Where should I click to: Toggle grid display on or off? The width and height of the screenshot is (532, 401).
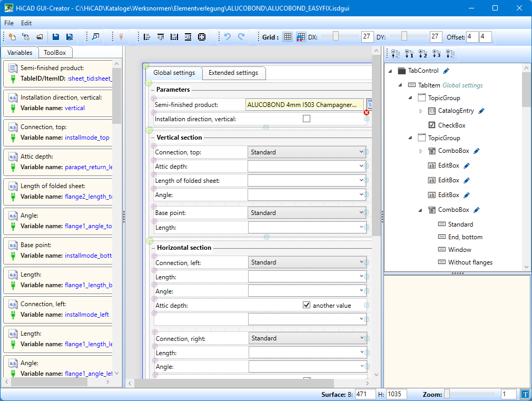coord(288,37)
